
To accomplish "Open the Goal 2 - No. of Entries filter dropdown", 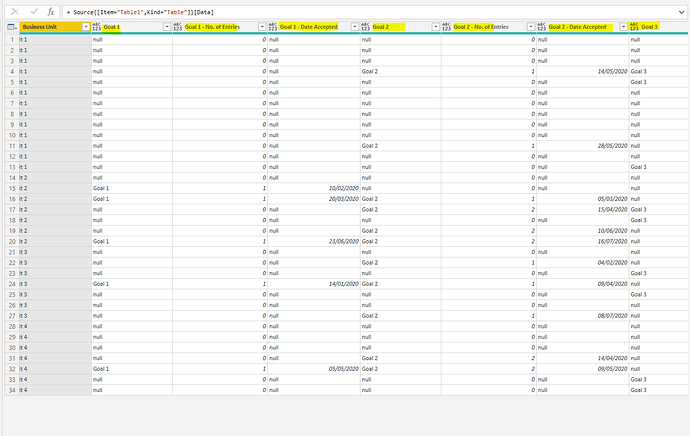I will point(531,27).
